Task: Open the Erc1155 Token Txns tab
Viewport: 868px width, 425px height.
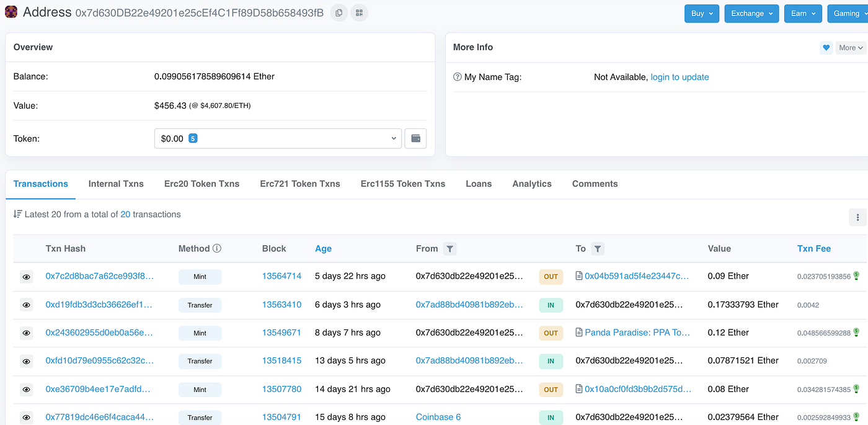Action: [x=403, y=184]
